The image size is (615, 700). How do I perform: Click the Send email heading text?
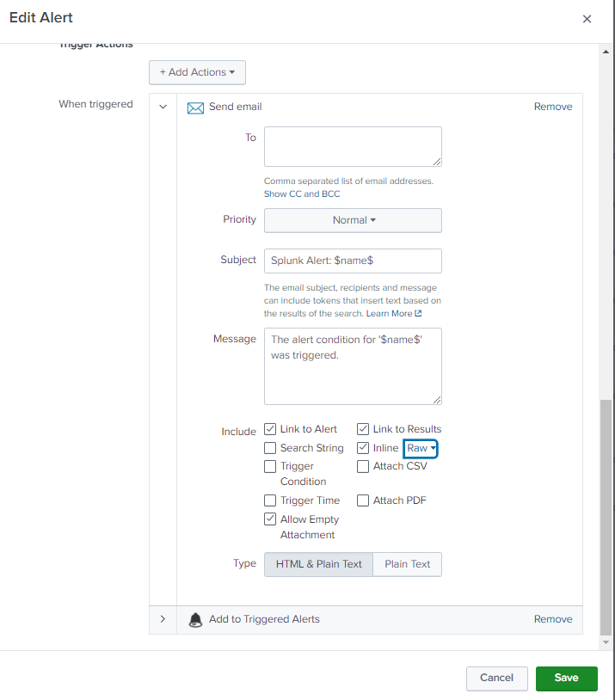coord(236,107)
